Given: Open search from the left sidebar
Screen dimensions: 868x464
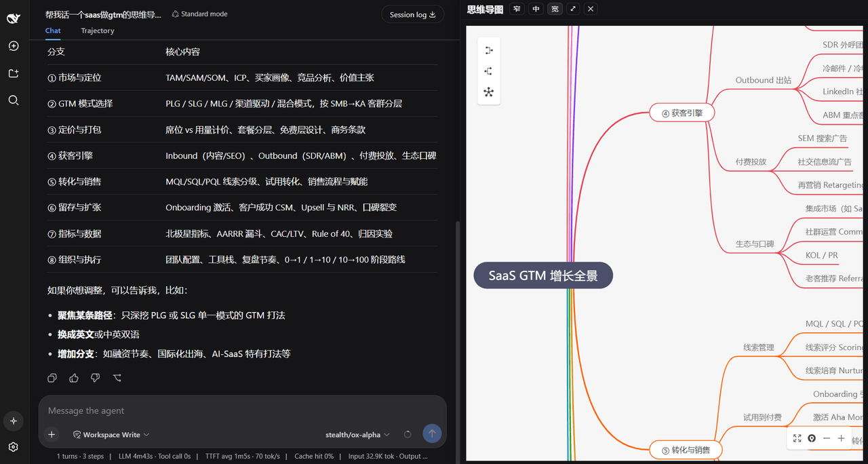Looking at the screenshot, I should tap(14, 100).
